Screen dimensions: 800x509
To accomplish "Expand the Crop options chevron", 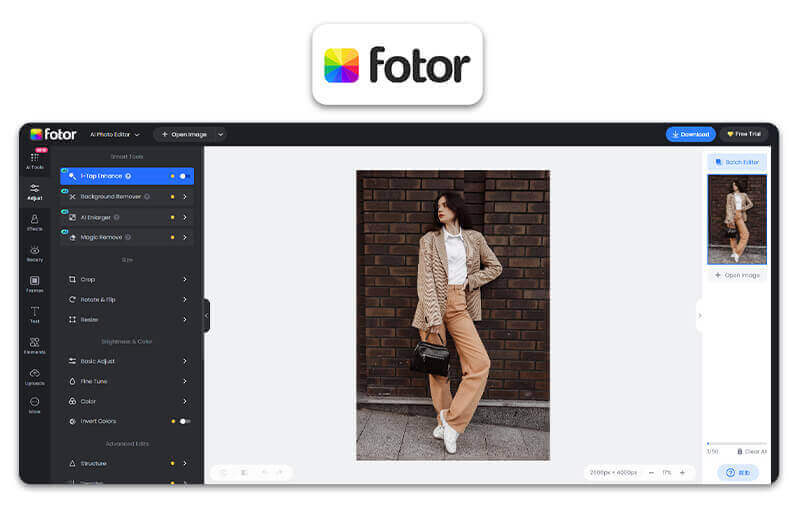I will (185, 279).
